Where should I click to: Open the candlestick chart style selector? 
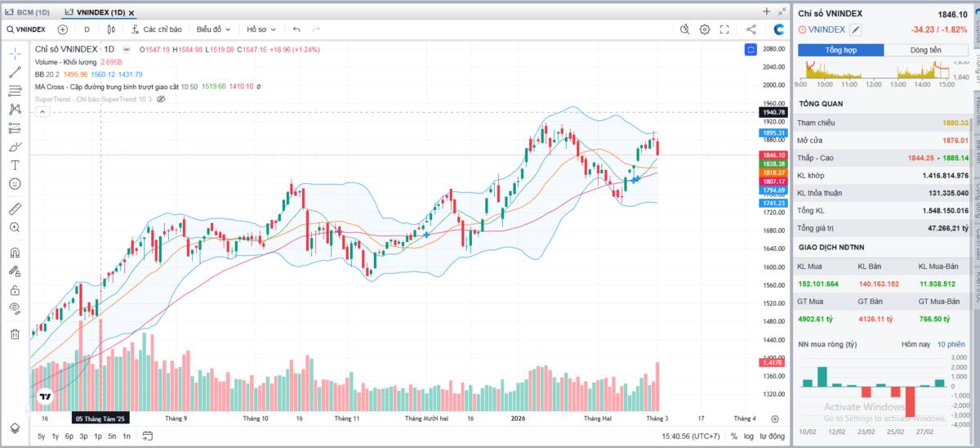112,29
